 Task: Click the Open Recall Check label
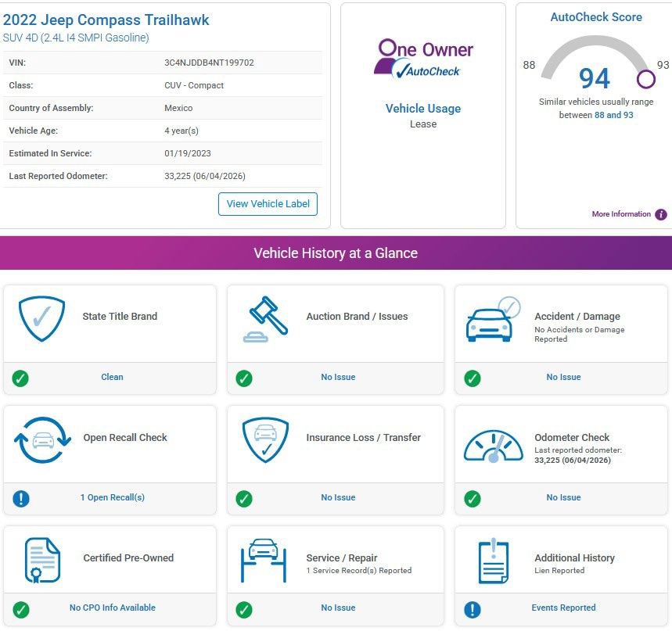tap(125, 437)
